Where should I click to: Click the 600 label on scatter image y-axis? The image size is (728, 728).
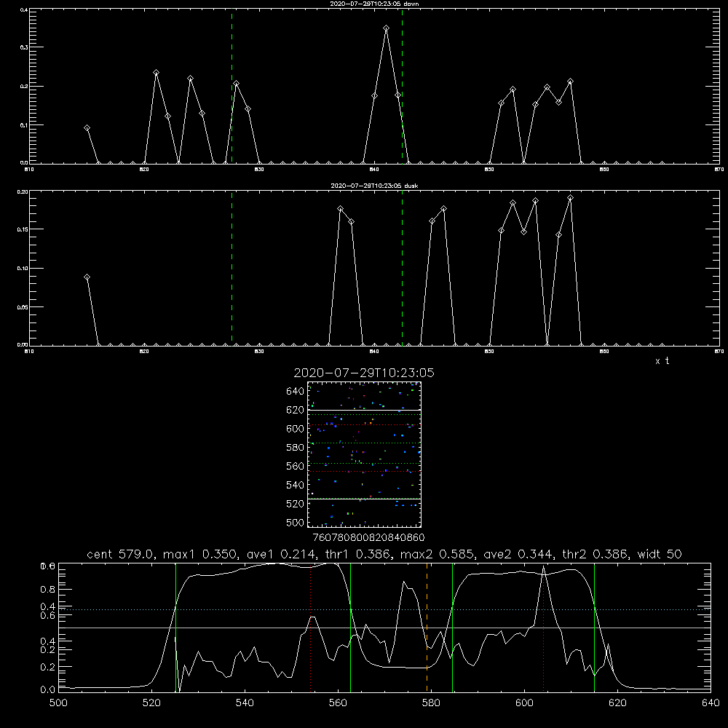296,429
